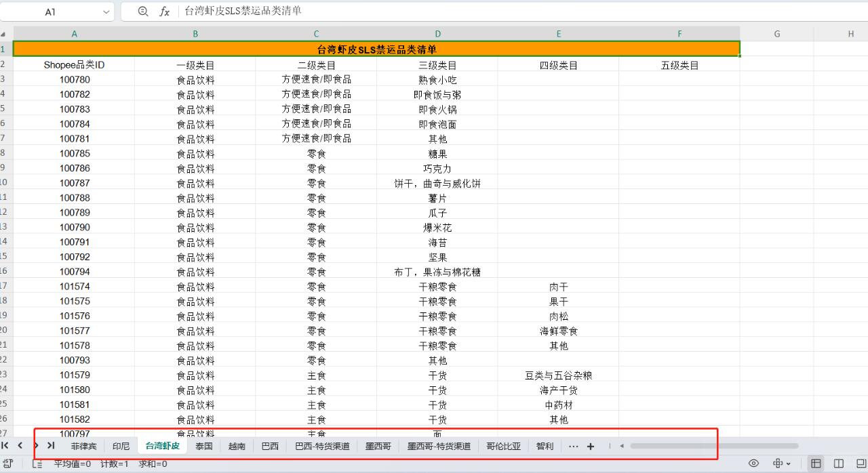Switch to the 越南 sheet tab

pyautogui.click(x=237, y=447)
